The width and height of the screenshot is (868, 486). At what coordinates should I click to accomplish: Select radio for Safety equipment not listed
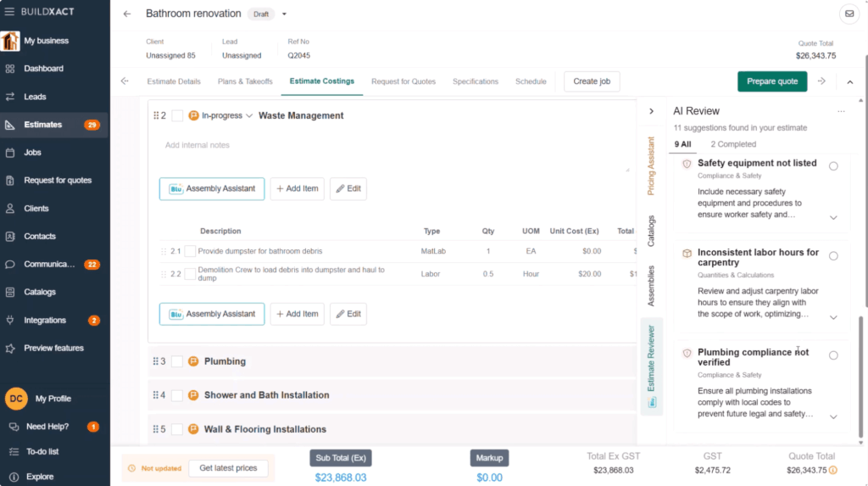[x=833, y=166]
